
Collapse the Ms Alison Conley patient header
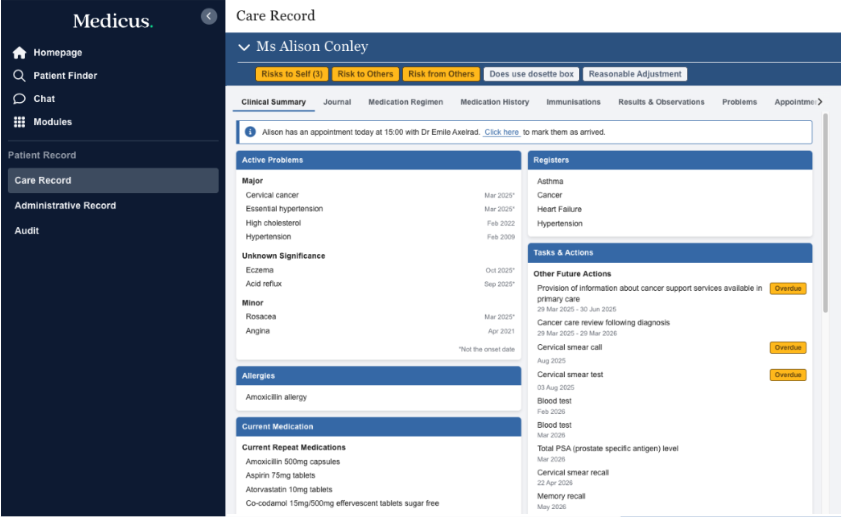[x=244, y=47]
